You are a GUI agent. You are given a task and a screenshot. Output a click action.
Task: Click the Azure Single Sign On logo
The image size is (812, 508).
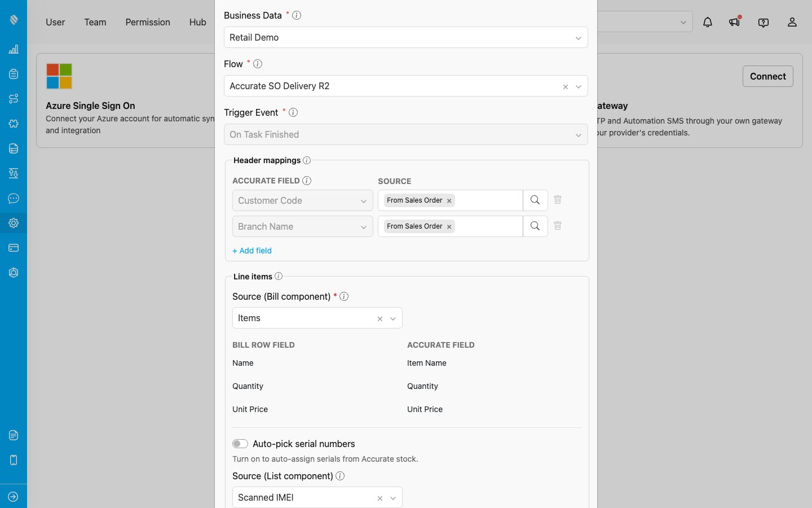point(59,76)
